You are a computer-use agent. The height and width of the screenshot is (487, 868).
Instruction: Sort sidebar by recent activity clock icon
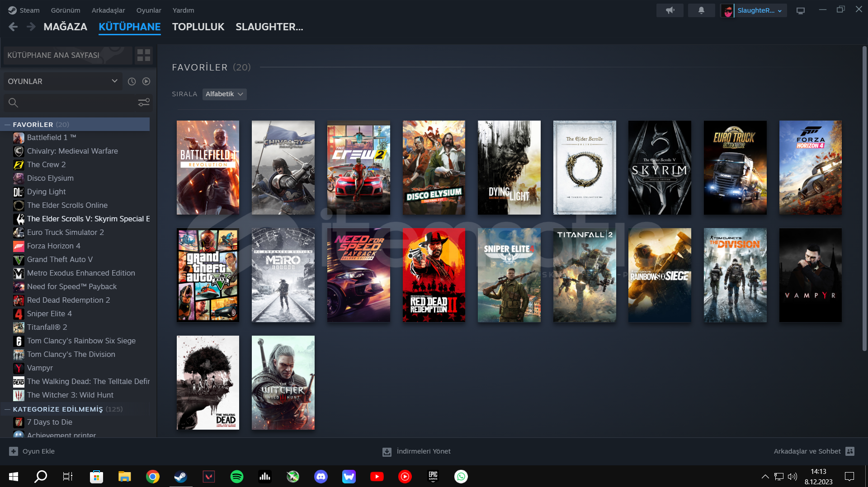[132, 81]
